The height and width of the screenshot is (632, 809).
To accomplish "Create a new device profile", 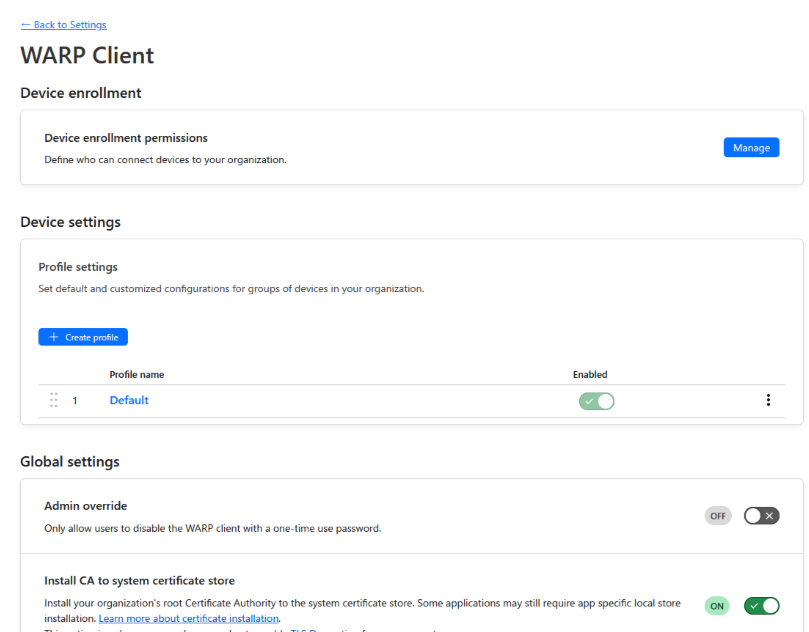I will point(83,337).
